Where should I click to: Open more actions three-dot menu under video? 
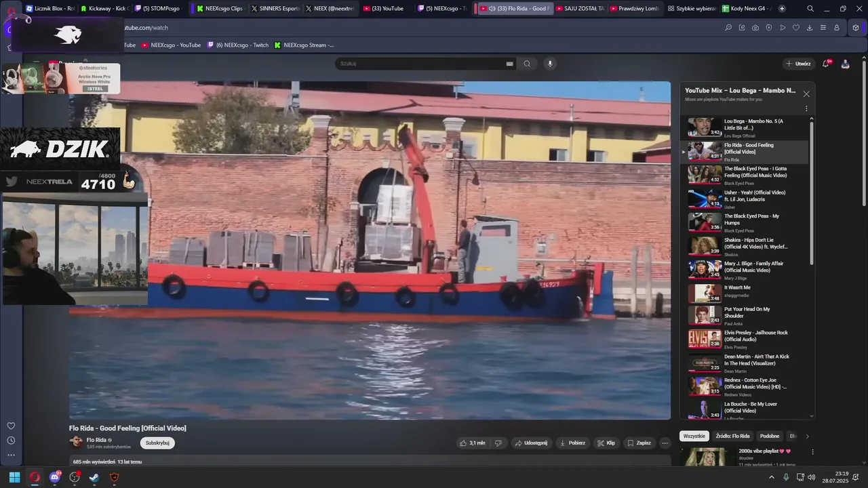665,443
